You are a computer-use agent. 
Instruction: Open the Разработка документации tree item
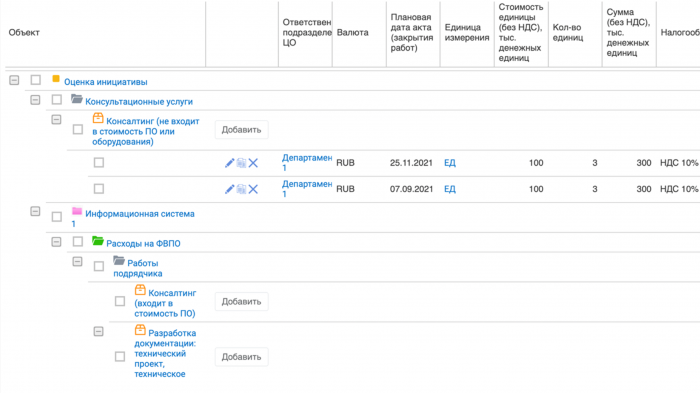[165, 353]
